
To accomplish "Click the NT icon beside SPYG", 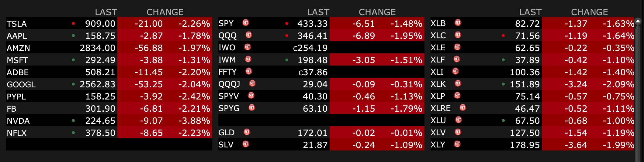I will click(252, 108).
